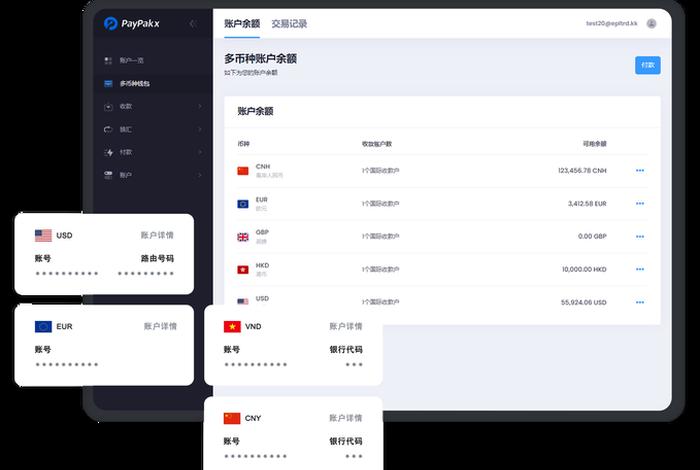Open more options for the CNH row

(640, 171)
